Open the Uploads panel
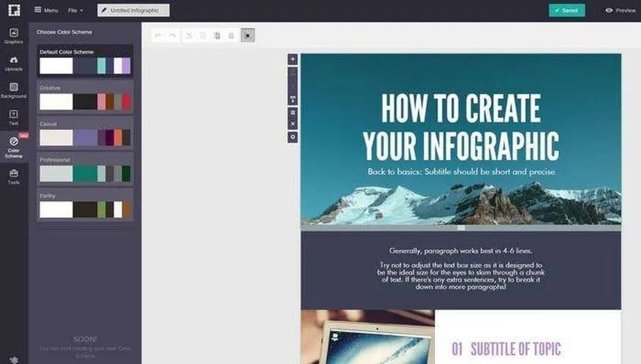The width and height of the screenshot is (641, 364). click(x=13, y=63)
